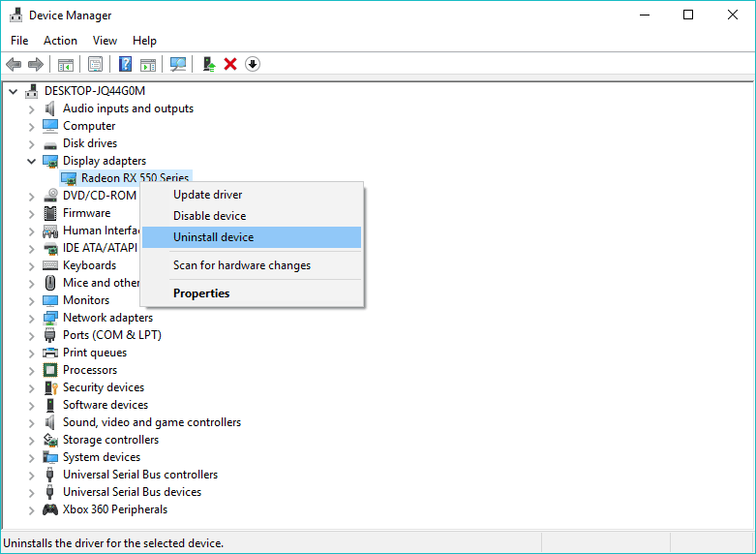Viewport: 756px width, 554px height.
Task: Expand the Monitors category
Action: (x=31, y=301)
